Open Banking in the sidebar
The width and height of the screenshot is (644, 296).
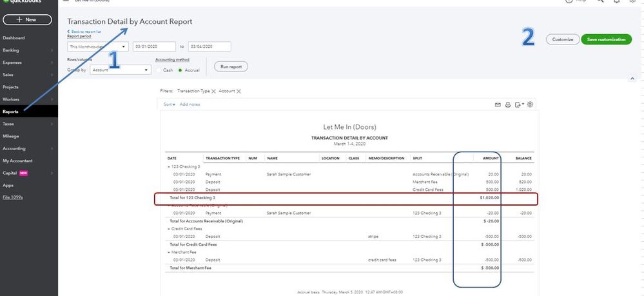(x=11, y=50)
